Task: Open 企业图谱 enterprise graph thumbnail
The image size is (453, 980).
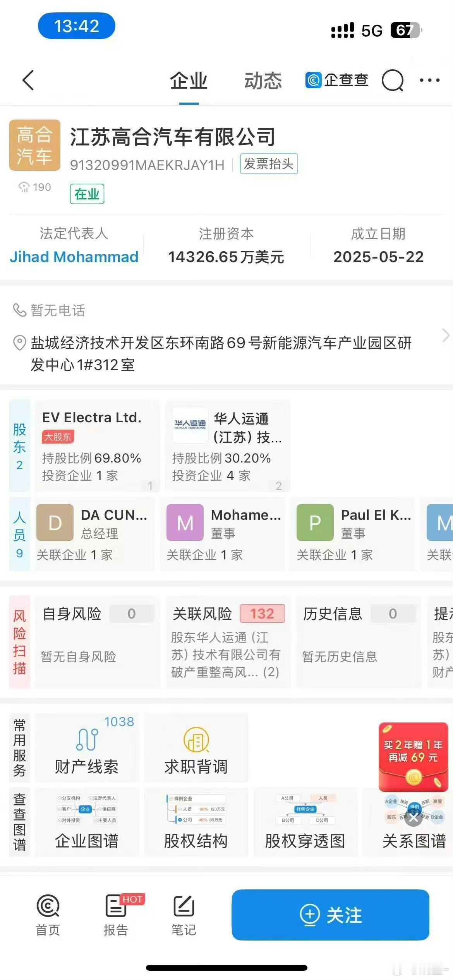Action: tap(87, 822)
